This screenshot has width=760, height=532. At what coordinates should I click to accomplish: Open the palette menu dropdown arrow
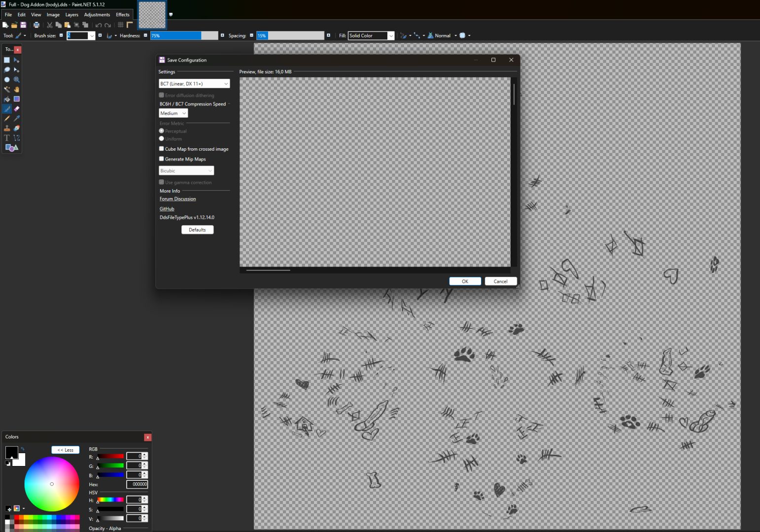pos(24,508)
